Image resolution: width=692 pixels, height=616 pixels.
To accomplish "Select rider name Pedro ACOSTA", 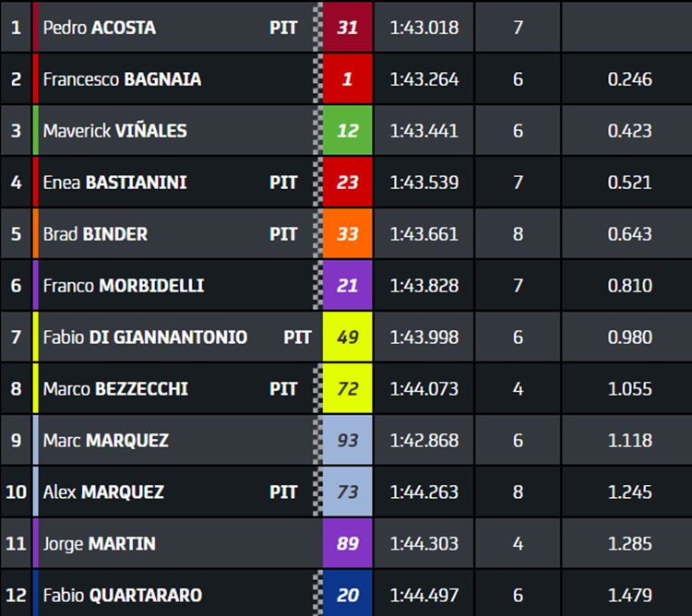I will tap(100, 28).
